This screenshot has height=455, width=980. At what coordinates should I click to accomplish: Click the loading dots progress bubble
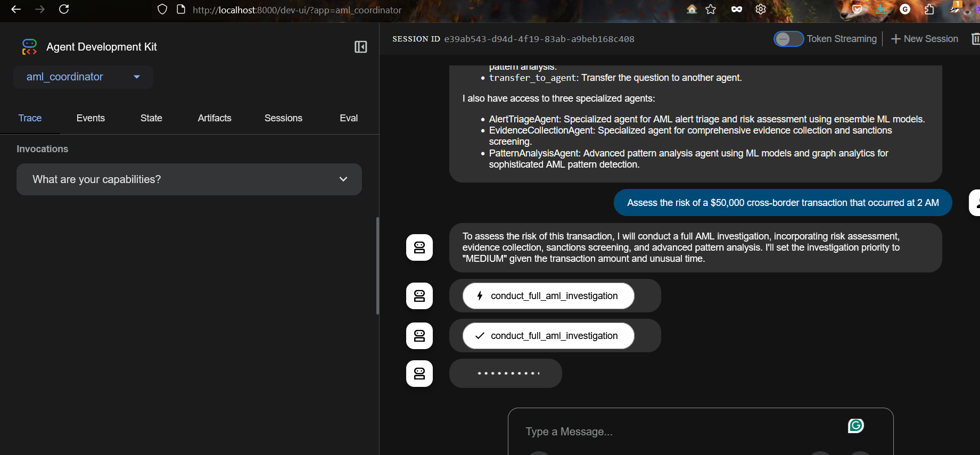[x=506, y=374]
